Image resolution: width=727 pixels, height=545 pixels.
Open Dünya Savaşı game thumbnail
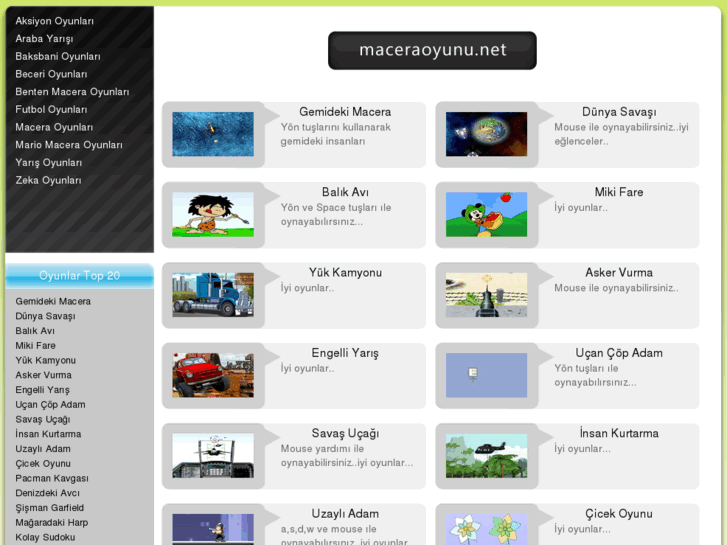pyautogui.click(x=486, y=134)
